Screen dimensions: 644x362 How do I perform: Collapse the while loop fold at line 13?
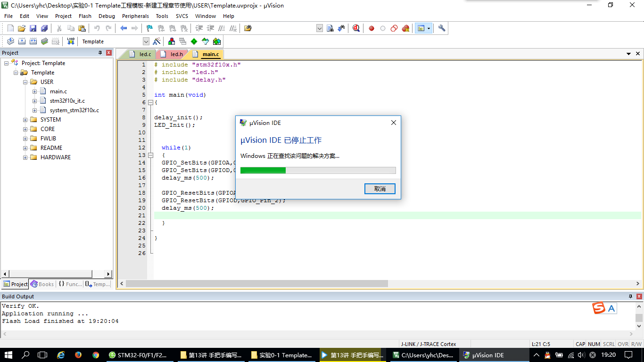pyautogui.click(x=150, y=155)
